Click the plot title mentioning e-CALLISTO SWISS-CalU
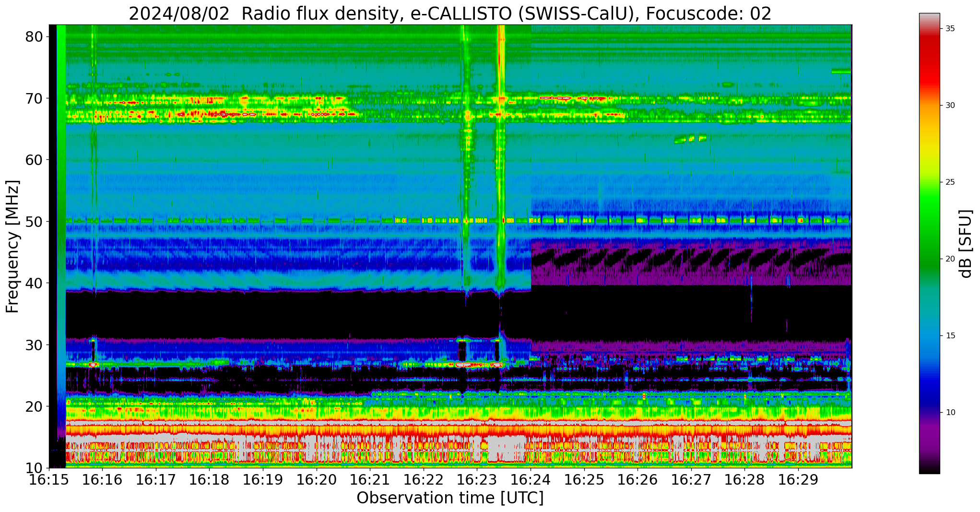Viewport: 980px width, 512px height. pyautogui.click(x=450, y=13)
